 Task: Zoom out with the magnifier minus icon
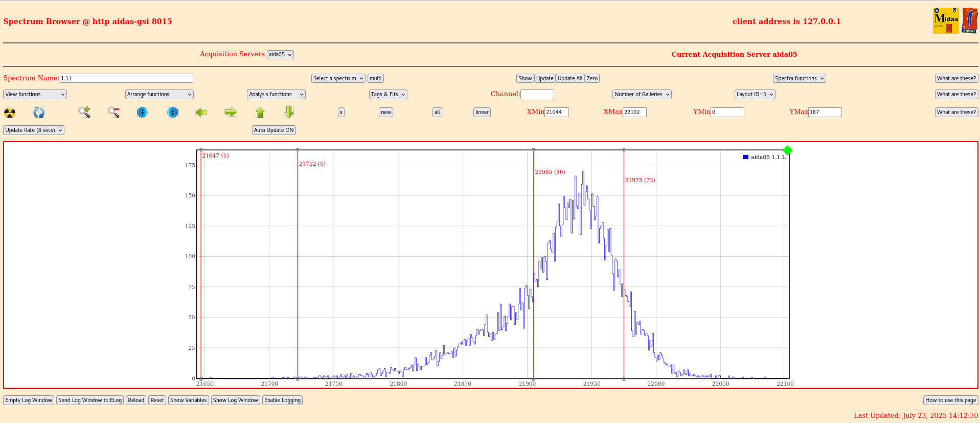(113, 112)
